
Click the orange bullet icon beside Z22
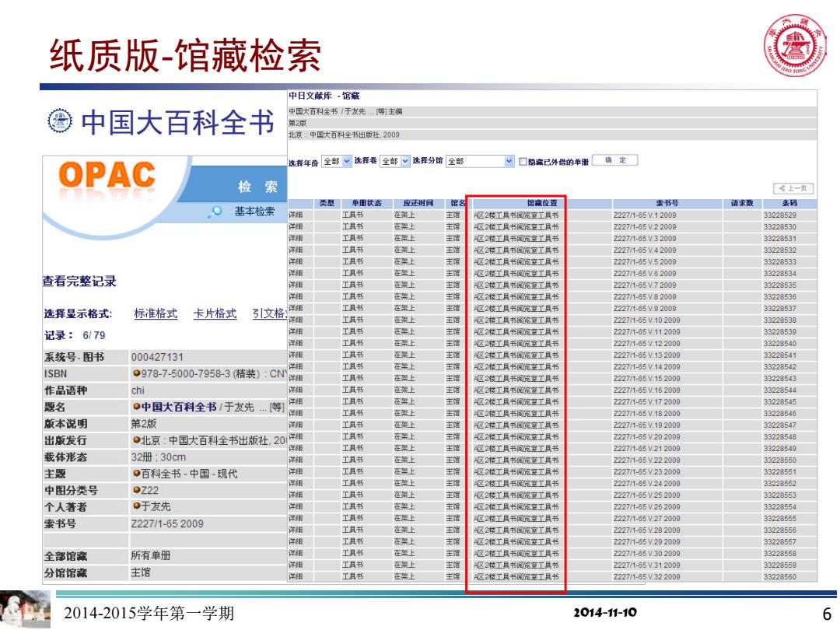[x=136, y=490]
